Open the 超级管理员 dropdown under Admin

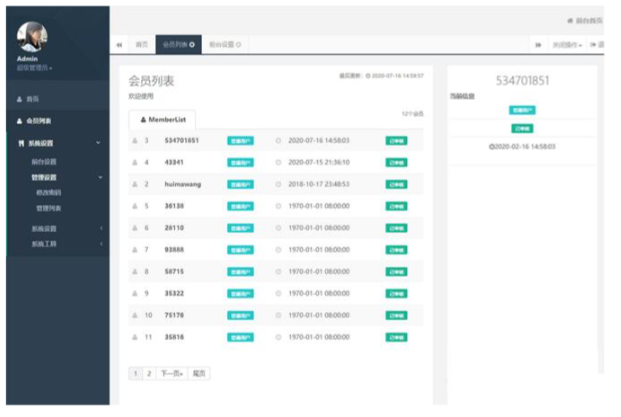[36, 68]
